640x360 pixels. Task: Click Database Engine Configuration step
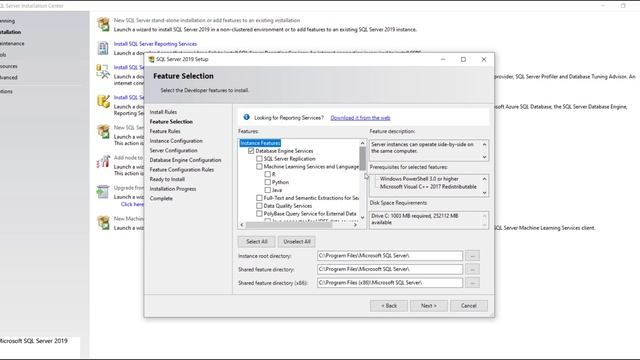point(185,160)
